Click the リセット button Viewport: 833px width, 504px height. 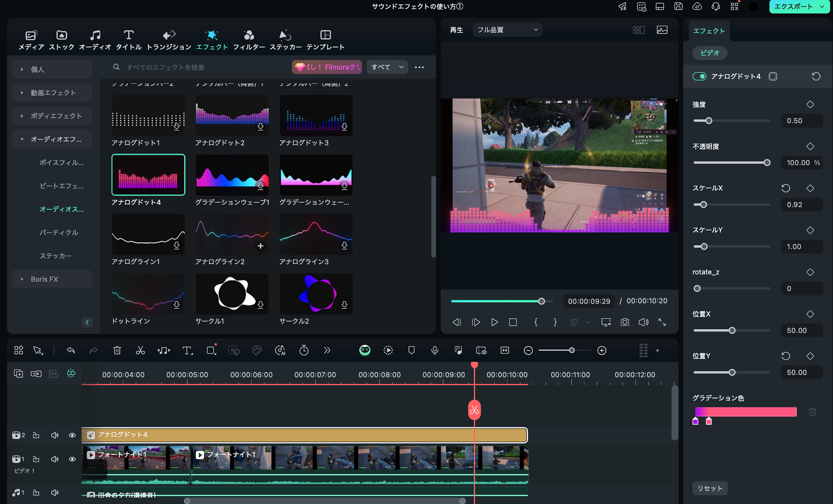tap(710, 488)
